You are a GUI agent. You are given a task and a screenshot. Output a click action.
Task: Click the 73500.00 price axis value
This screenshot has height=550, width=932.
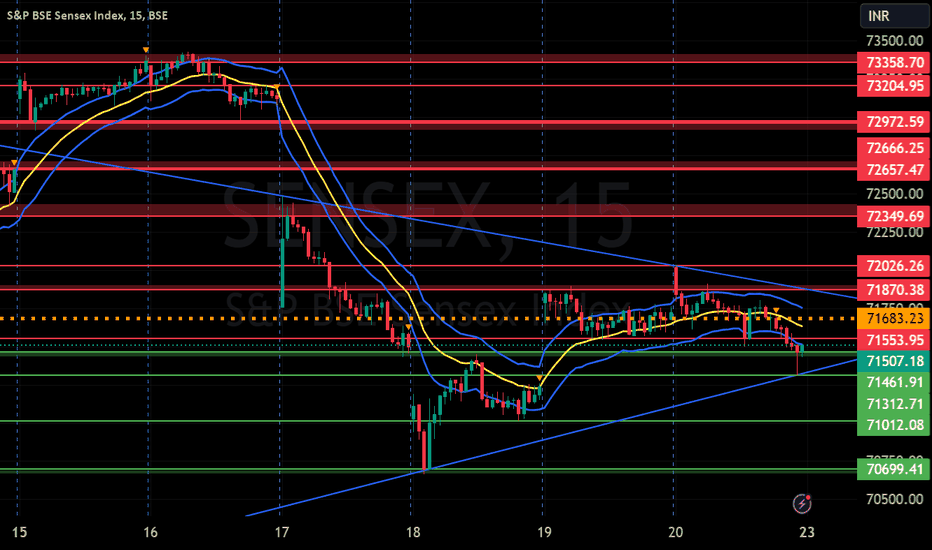894,40
